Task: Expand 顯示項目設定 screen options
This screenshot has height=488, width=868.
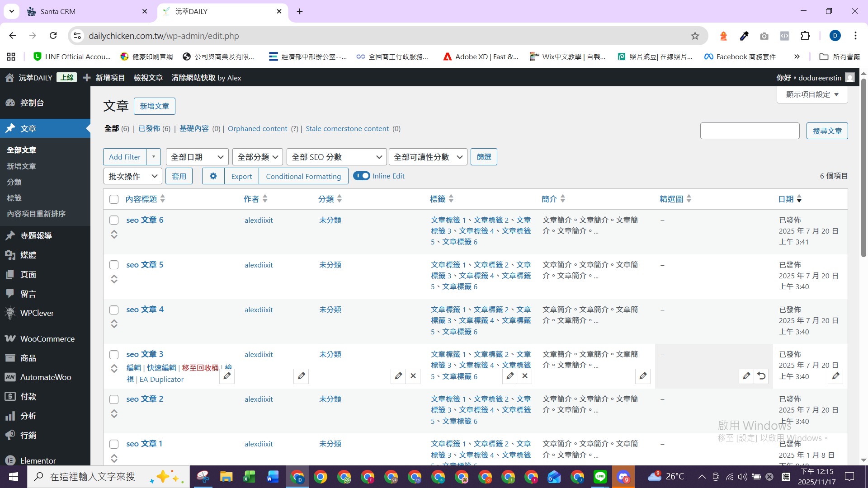Action: (812, 94)
